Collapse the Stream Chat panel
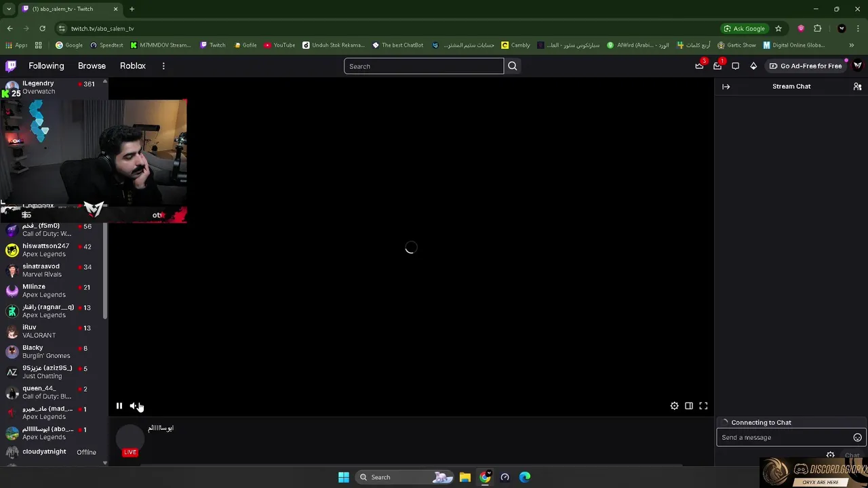Screen dimensions: 868x488 (x=726, y=86)
